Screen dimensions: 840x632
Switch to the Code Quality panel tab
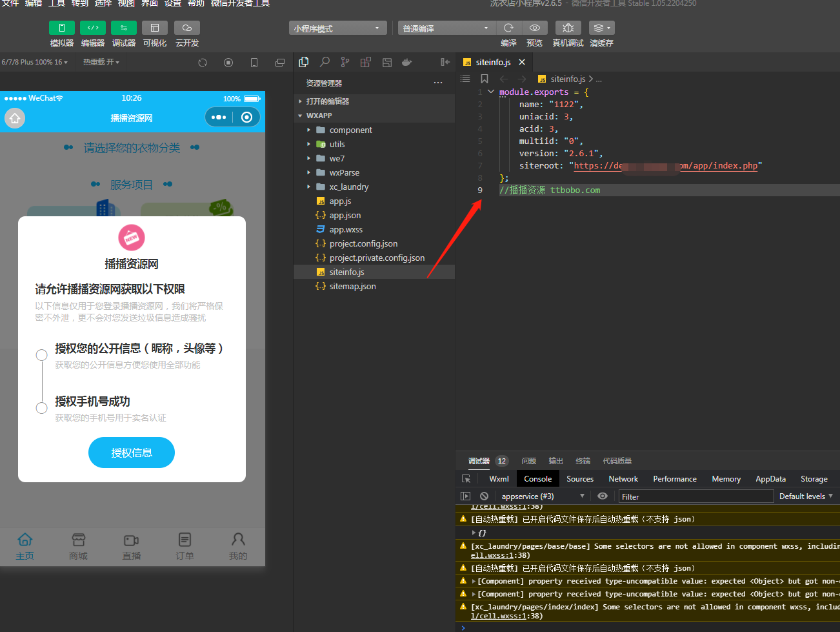click(x=617, y=461)
